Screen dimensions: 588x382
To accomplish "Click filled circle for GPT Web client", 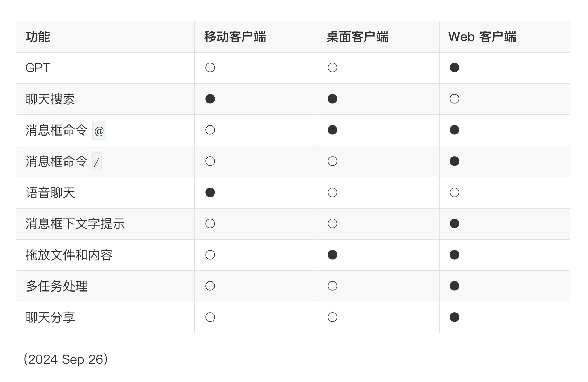I will point(454,68).
